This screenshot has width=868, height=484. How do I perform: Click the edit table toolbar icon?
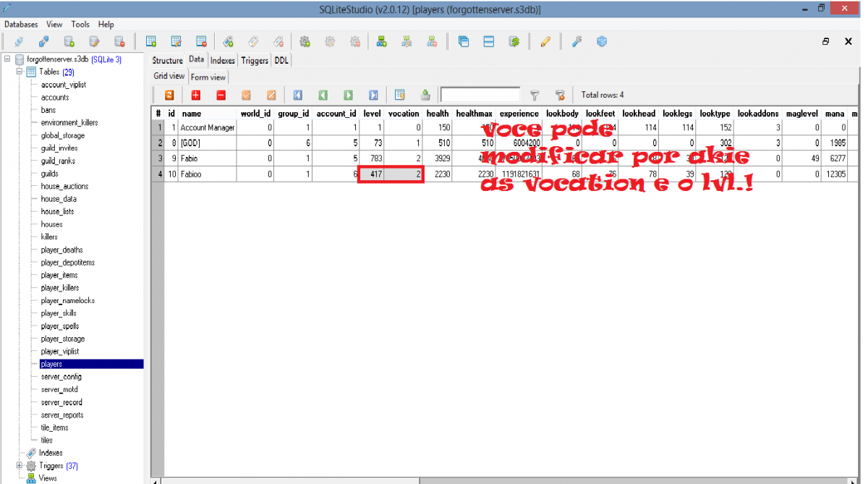[176, 42]
